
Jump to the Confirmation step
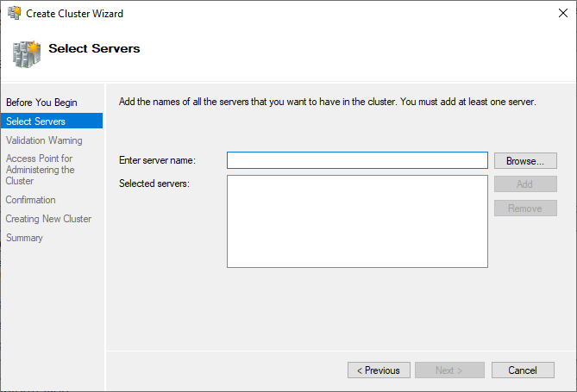pos(30,200)
